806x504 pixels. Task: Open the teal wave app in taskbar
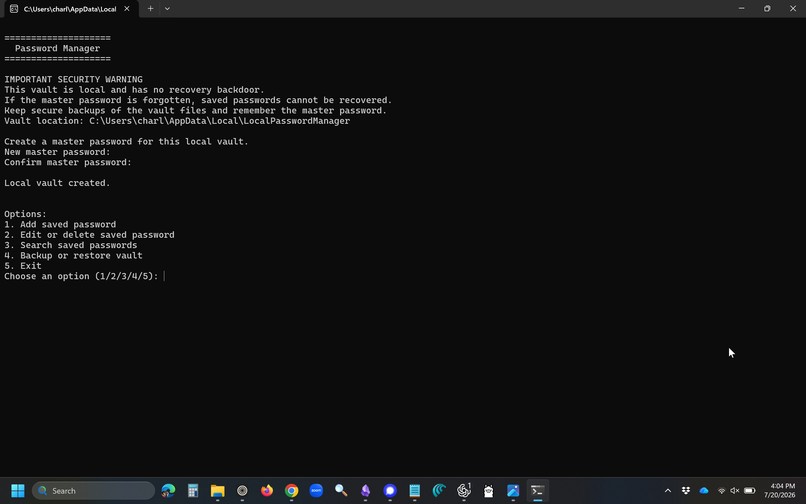(x=439, y=491)
